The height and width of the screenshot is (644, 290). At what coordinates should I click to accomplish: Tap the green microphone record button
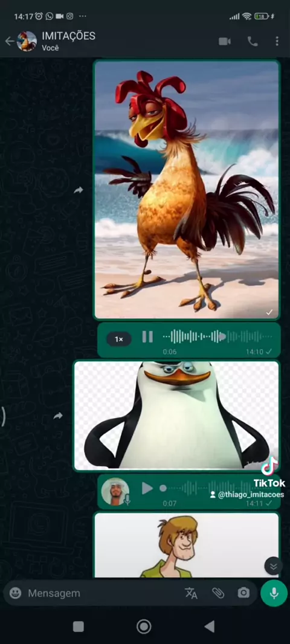[274, 593]
